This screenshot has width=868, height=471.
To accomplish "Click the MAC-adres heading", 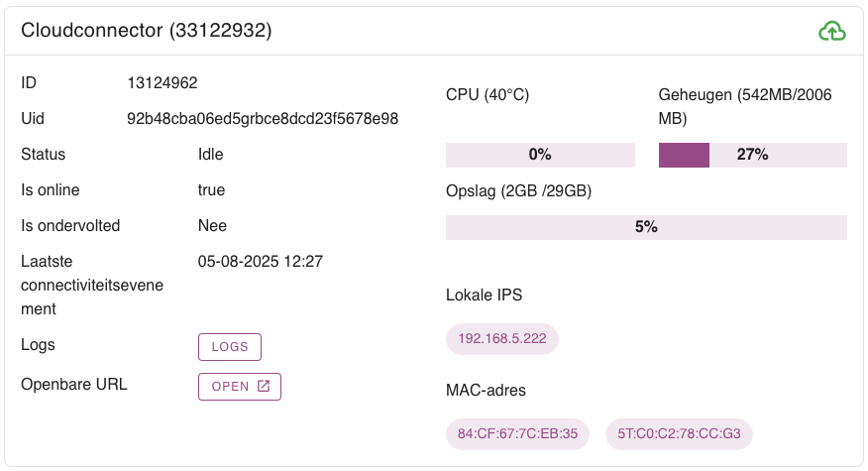I will point(486,391).
